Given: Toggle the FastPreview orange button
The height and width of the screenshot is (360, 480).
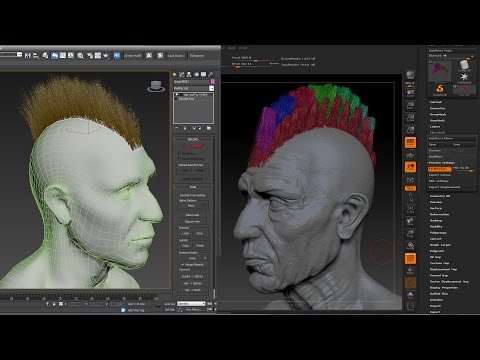Looking at the screenshot, I should click(x=440, y=169).
